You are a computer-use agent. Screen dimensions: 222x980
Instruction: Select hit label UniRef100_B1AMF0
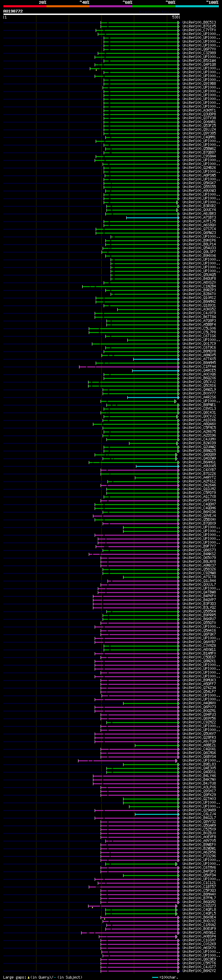(x=199, y=653)
